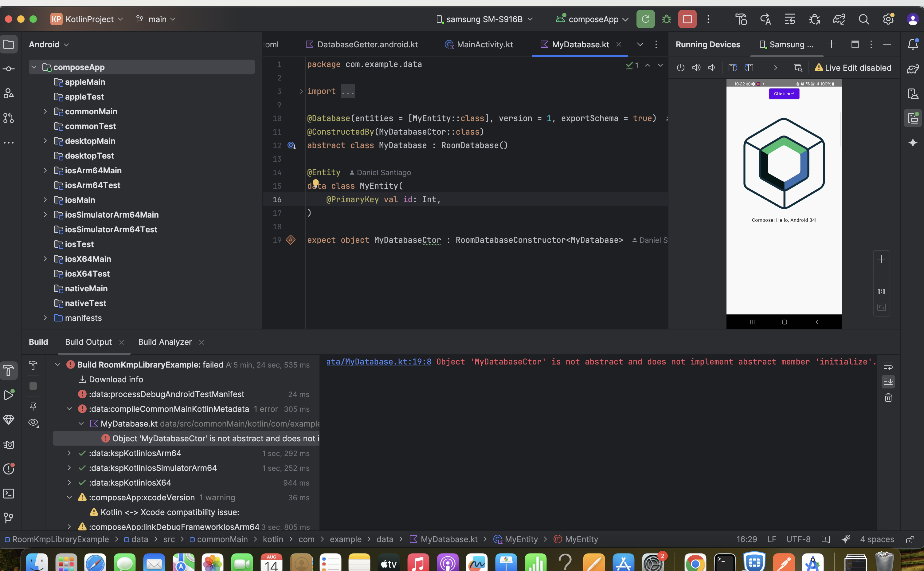924x571 pixels.
Task: Switch to the Build Analyzer tab
Action: click(x=165, y=342)
